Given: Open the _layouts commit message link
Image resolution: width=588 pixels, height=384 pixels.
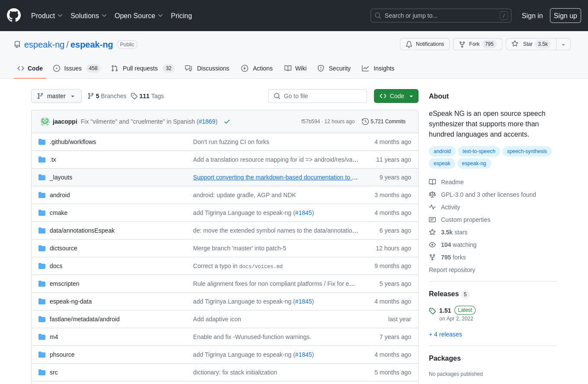Looking at the screenshot, I should [x=275, y=177].
